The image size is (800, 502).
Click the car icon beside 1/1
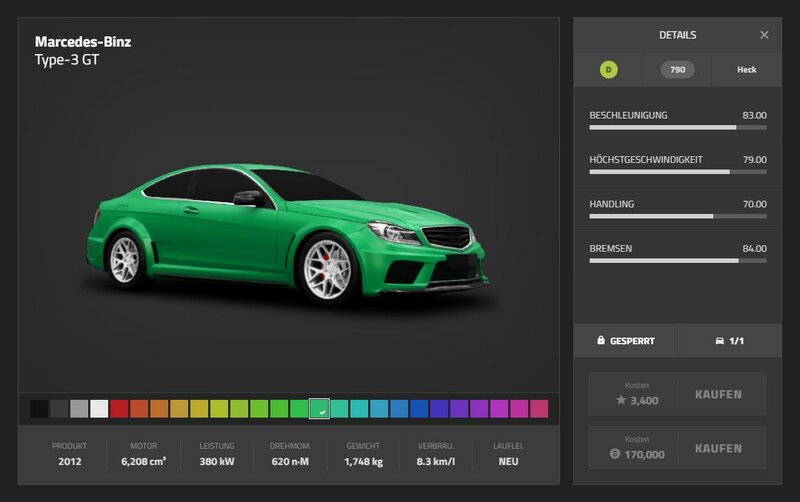coord(719,341)
